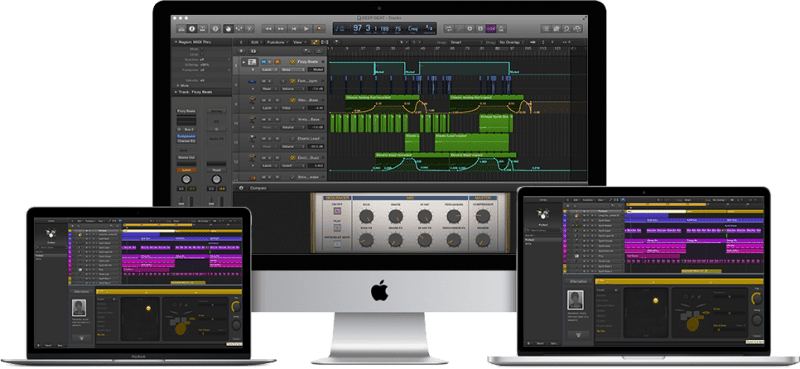This screenshot has width=800, height=369.
Task: Click the Kick knob in the Mix section
Action: click(366, 216)
